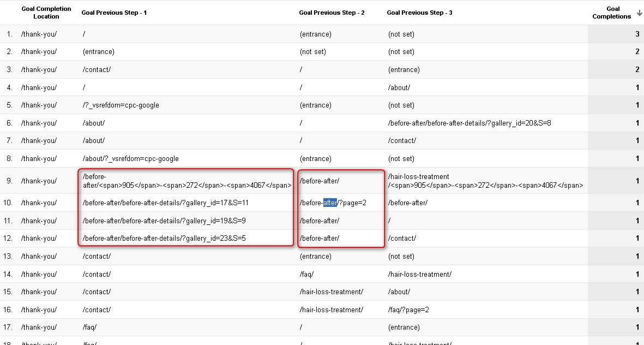Select /thank-you/ in row 1
The width and height of the screenshot is (644, 345).
pos(39,34)
